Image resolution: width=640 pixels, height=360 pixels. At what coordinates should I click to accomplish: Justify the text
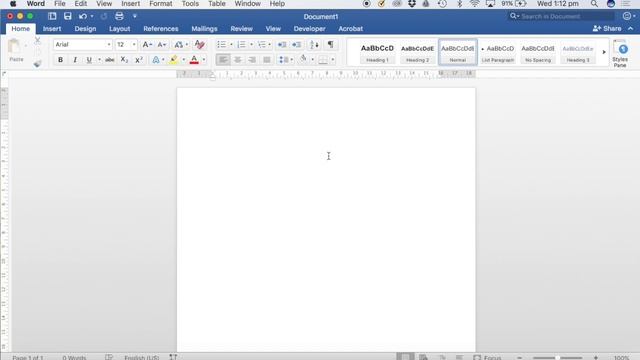click(267, 60)
